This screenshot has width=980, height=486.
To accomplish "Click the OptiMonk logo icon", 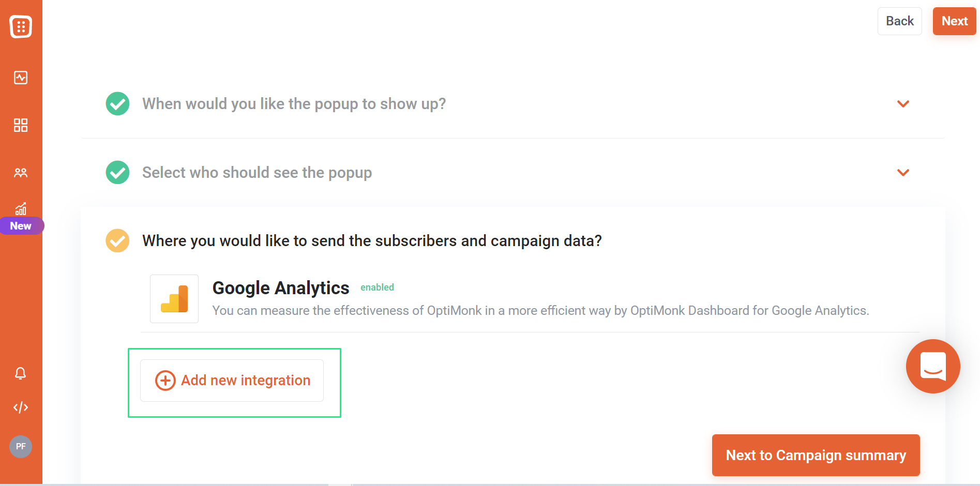I will [x=21, y=26].
